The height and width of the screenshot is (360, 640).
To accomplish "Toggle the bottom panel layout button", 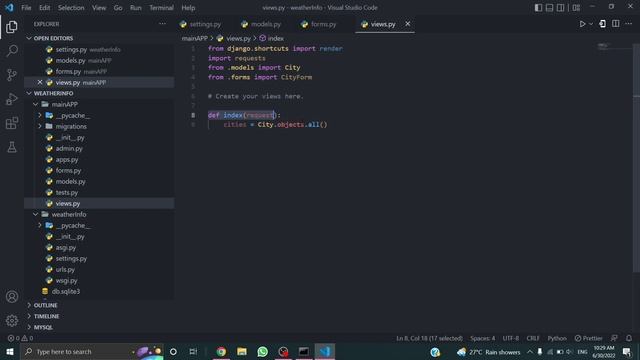I will coord(549,8).
